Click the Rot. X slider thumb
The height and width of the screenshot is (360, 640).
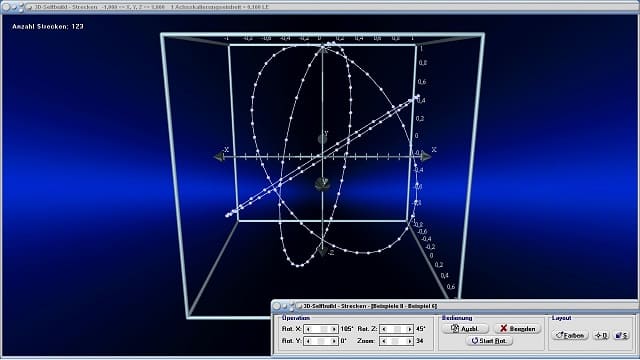tap(324, 329)
